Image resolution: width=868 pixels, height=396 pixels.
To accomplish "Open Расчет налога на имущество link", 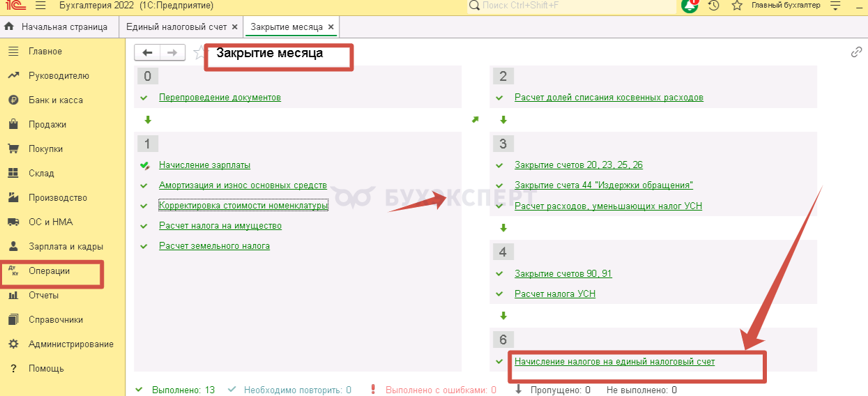I will (x=220, y=226).
